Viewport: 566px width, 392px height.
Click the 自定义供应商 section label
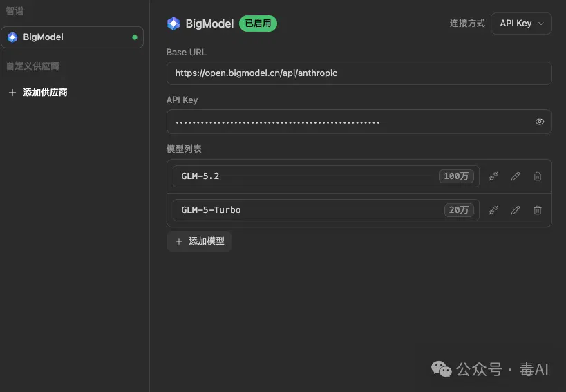tap(32, 66)
